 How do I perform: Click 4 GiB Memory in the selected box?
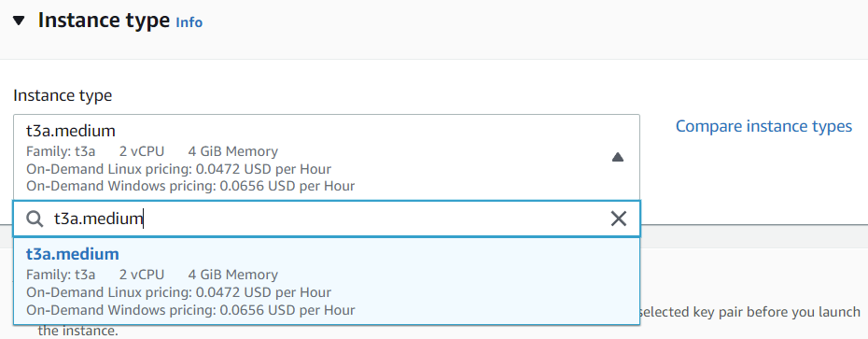click(233, 151)
